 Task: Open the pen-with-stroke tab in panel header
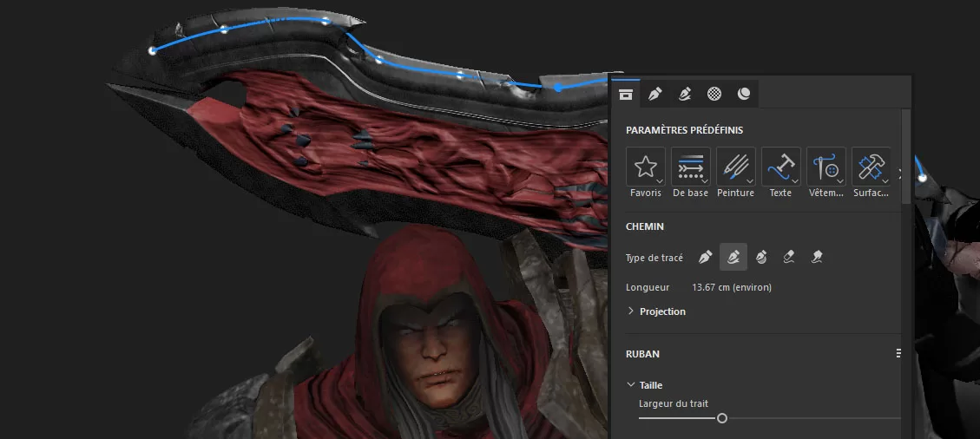point(685,94)
